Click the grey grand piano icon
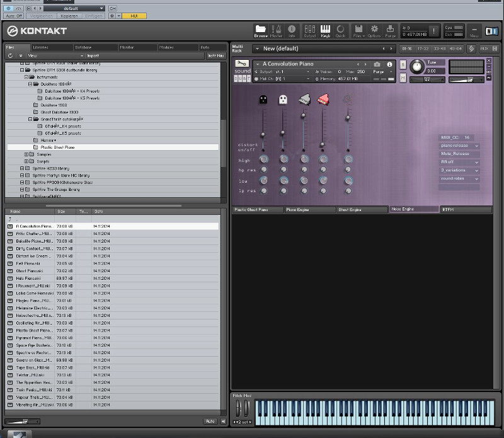 [x=304, y=100]
